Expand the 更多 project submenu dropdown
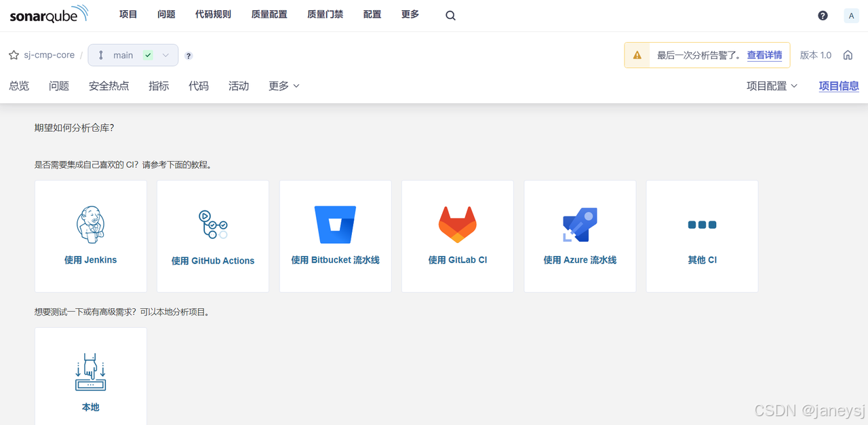The height and width of the screenshot is (425, 868). tap(284, 86)
